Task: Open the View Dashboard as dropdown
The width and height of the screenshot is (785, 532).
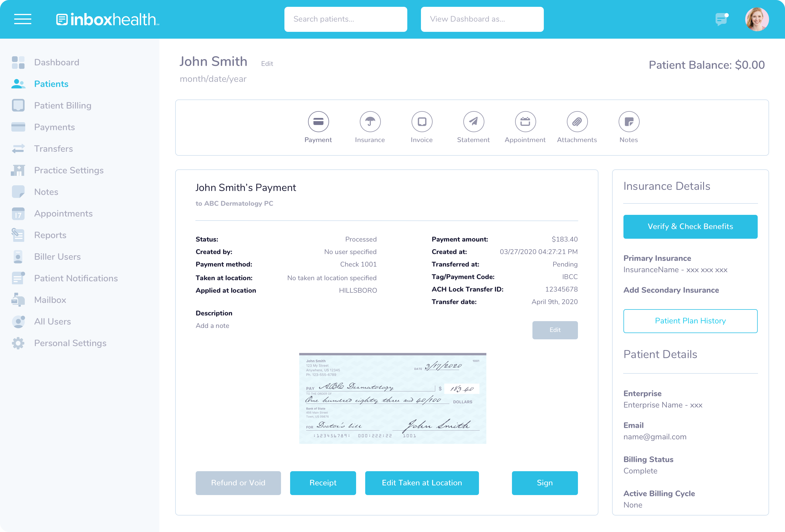Action: 482,19
